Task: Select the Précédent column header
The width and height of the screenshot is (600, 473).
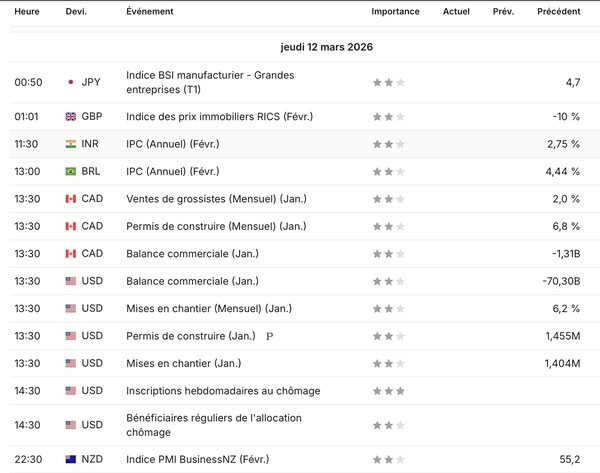Action: tap(559, 11)
